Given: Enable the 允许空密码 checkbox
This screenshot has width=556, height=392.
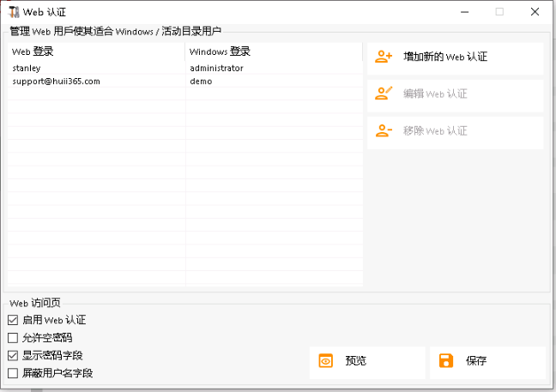Looking at the screenshot, I should pos(13,338).
